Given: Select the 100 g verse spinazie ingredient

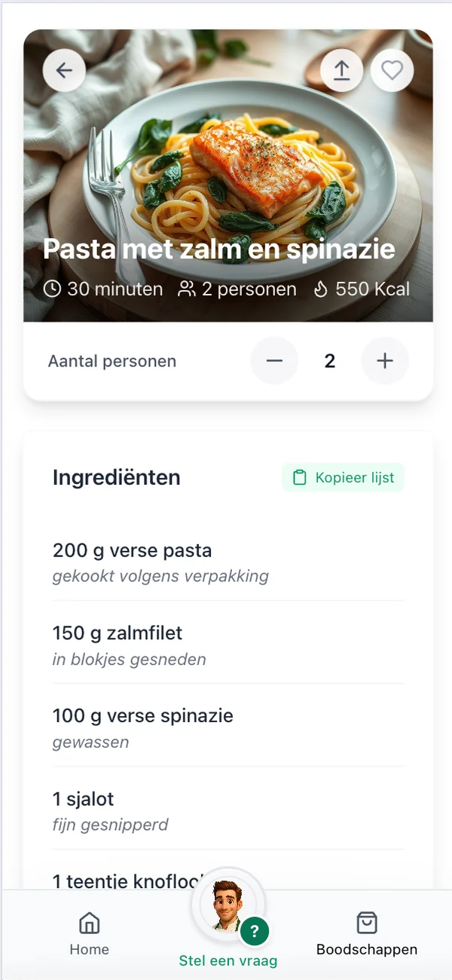Looking at the screenshot, I should 143,716.
